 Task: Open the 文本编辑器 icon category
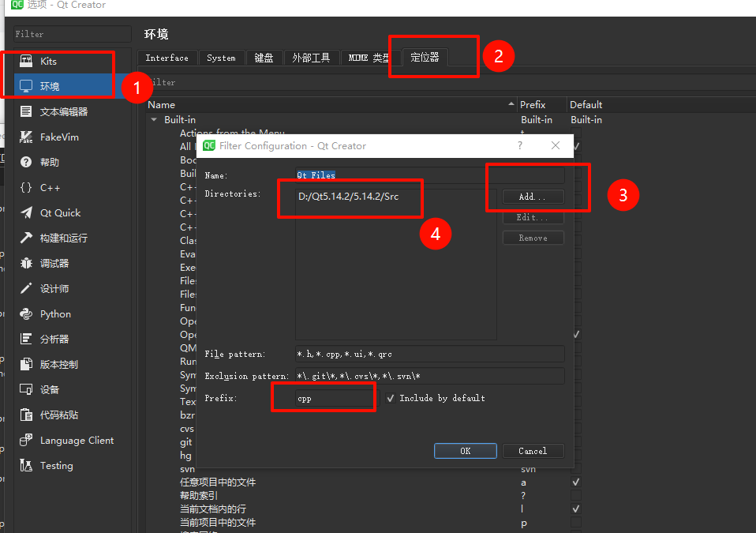[x=26, y=111]
